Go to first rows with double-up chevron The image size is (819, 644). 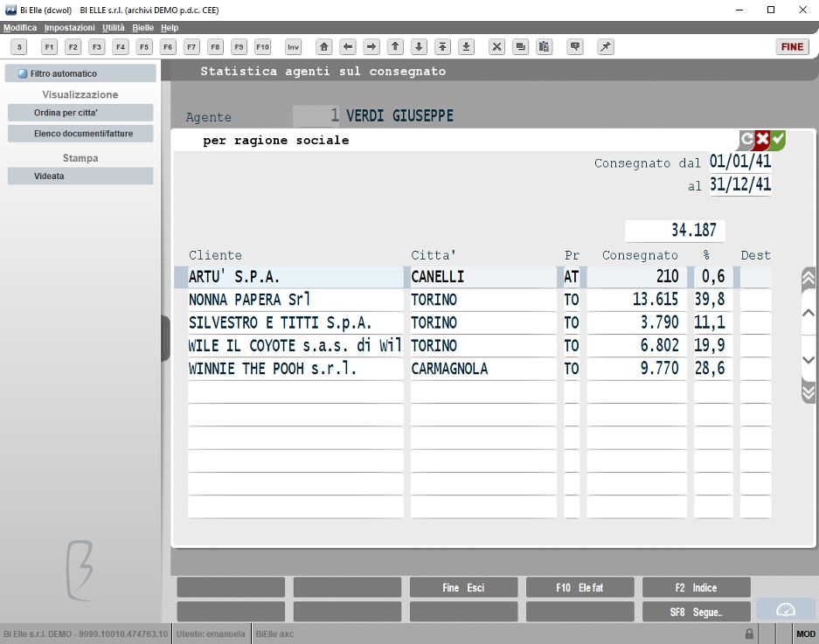[x=809, y=279]
